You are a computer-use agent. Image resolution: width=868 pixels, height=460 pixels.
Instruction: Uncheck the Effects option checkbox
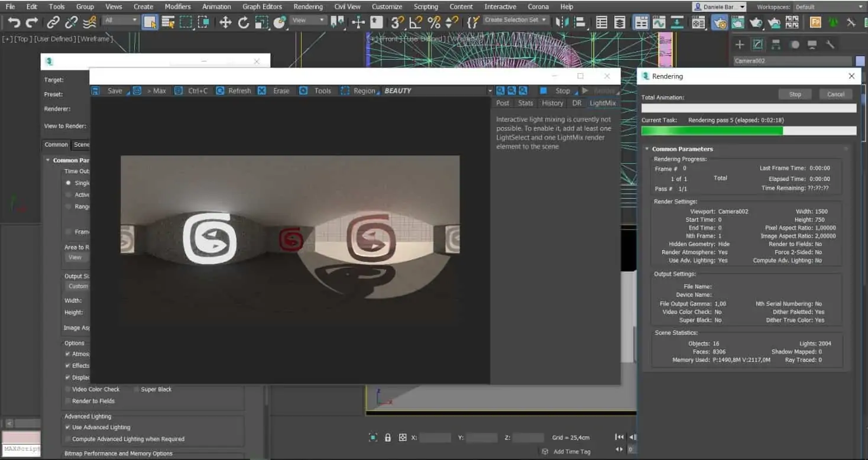[67, 365]
